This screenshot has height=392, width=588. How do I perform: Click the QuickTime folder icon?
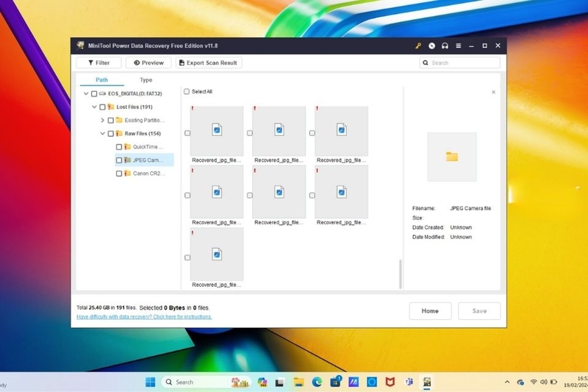click(x=127, y=146)
